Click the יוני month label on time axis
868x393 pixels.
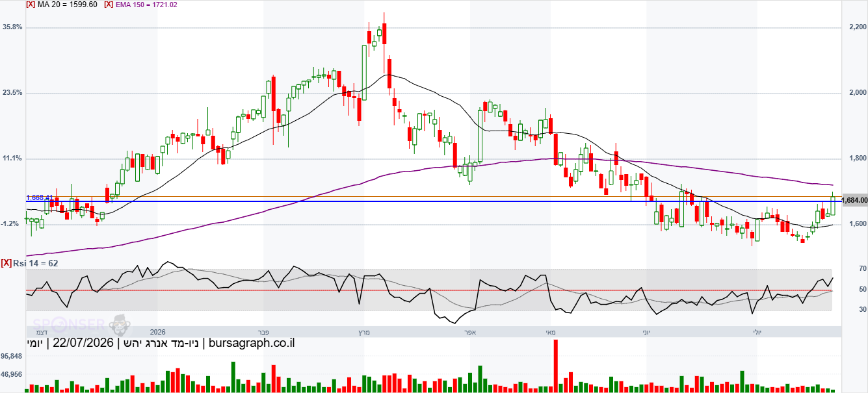tap(646, 332)
